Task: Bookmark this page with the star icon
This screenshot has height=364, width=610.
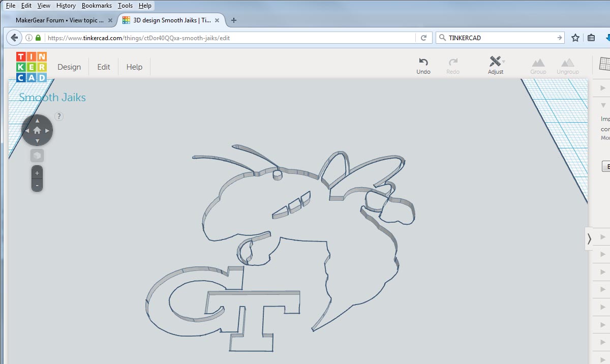Action: click(x=575, y=38)
